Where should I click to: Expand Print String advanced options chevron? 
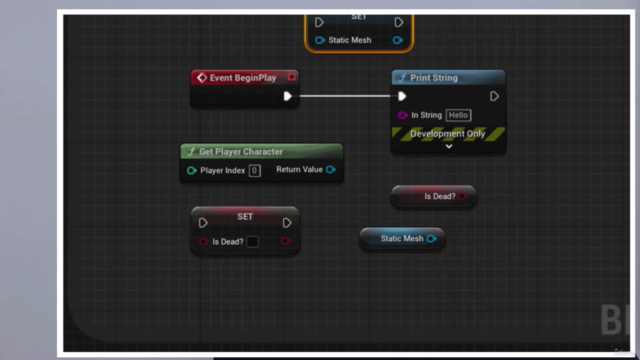tap(449, 146)
